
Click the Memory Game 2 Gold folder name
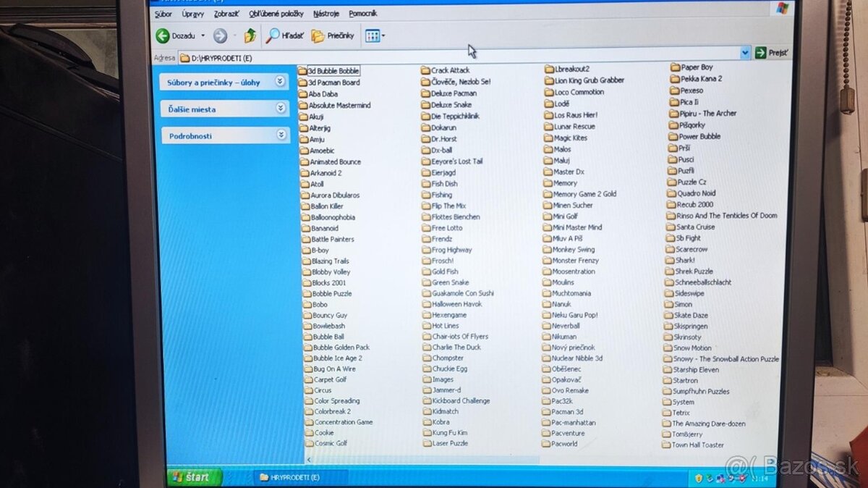584,194
